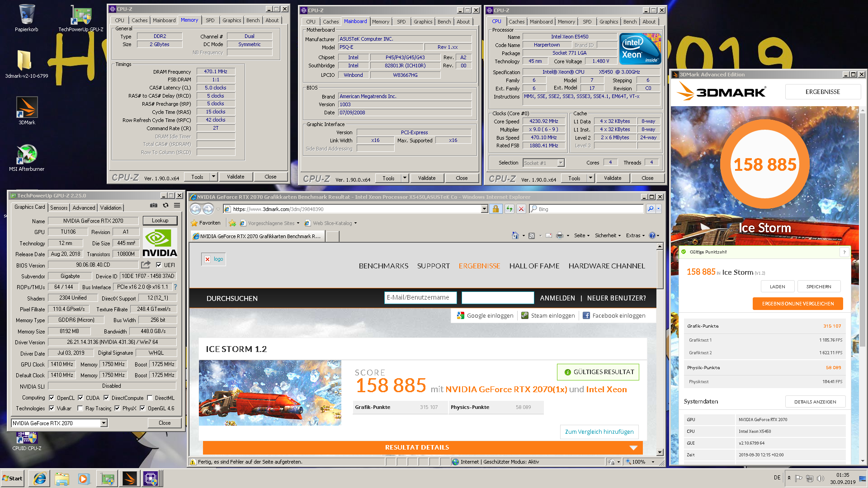Click the help question mark in 3DMark score panel
Image resolution: width=868 pixels, height=488 pixels.
tap(844, 252)
